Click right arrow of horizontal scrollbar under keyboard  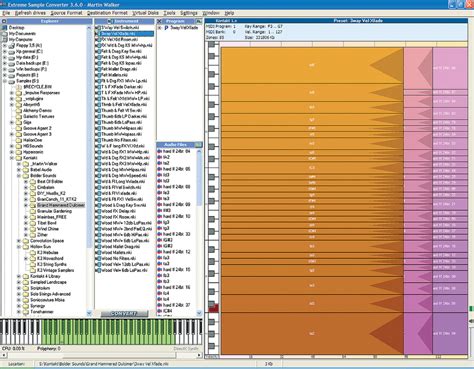[x=199, y=355]
